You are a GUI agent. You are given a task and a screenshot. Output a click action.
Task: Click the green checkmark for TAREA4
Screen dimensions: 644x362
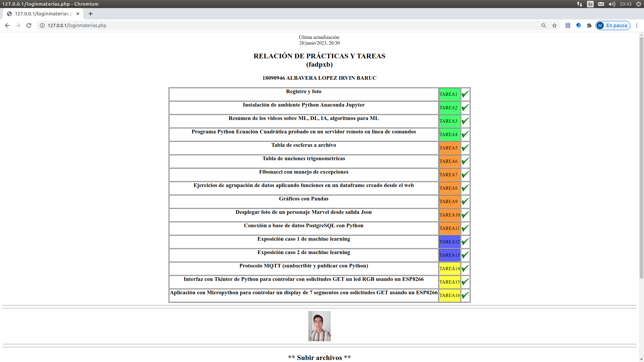[465, 134]
